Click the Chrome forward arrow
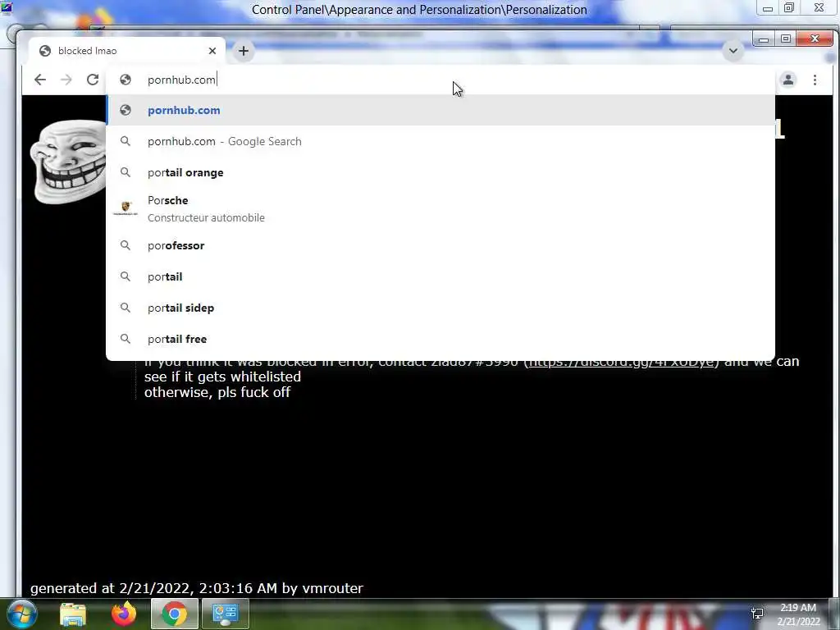 point(66,80)
